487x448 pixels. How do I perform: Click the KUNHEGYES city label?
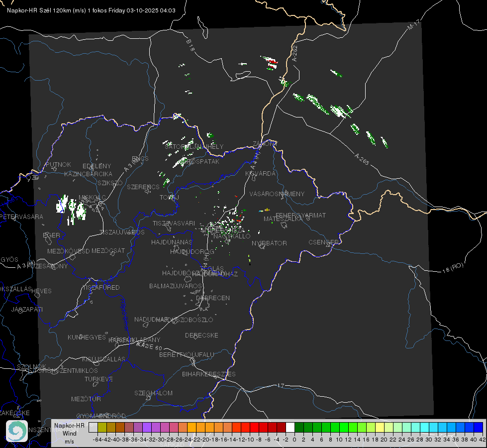tap(87, 337)
